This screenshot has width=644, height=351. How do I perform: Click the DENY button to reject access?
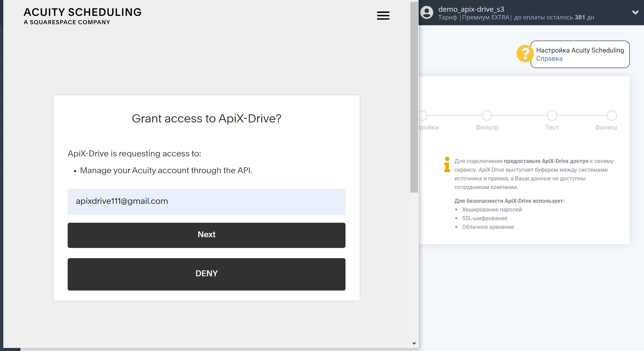click(207, 274)
